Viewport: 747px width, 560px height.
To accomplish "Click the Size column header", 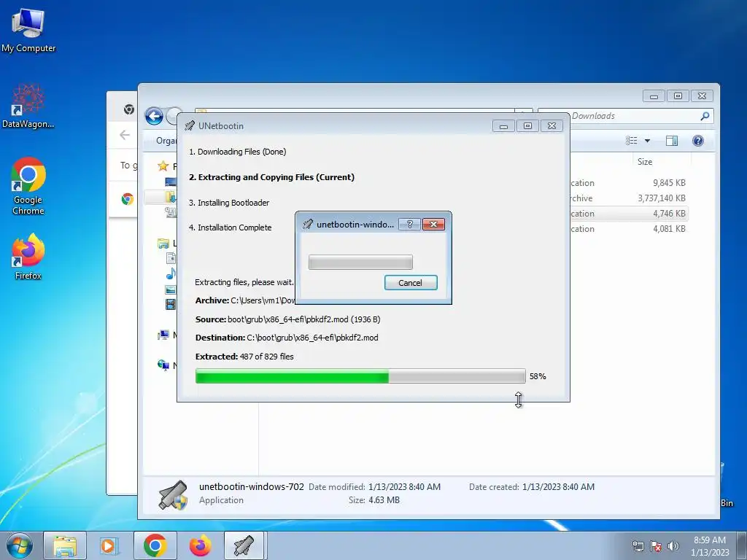I will (x=645, y=162).
